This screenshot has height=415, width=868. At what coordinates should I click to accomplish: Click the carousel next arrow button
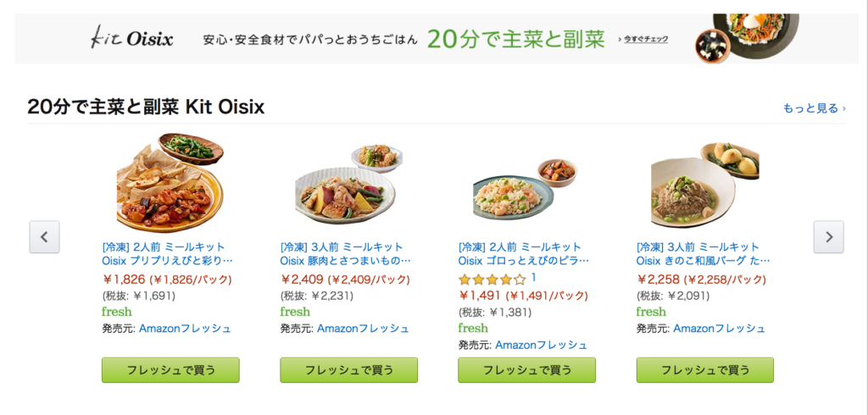(x=829, y=237)
